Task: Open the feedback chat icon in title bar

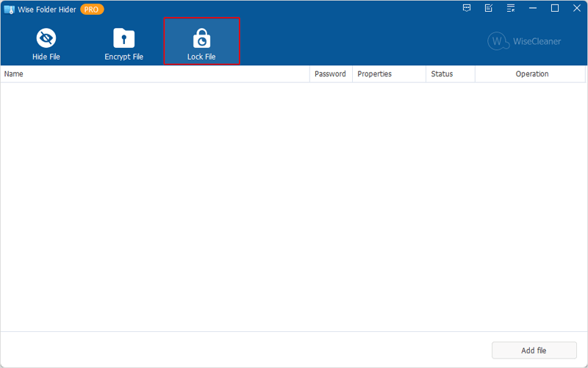Action: (x=467, y=8)
